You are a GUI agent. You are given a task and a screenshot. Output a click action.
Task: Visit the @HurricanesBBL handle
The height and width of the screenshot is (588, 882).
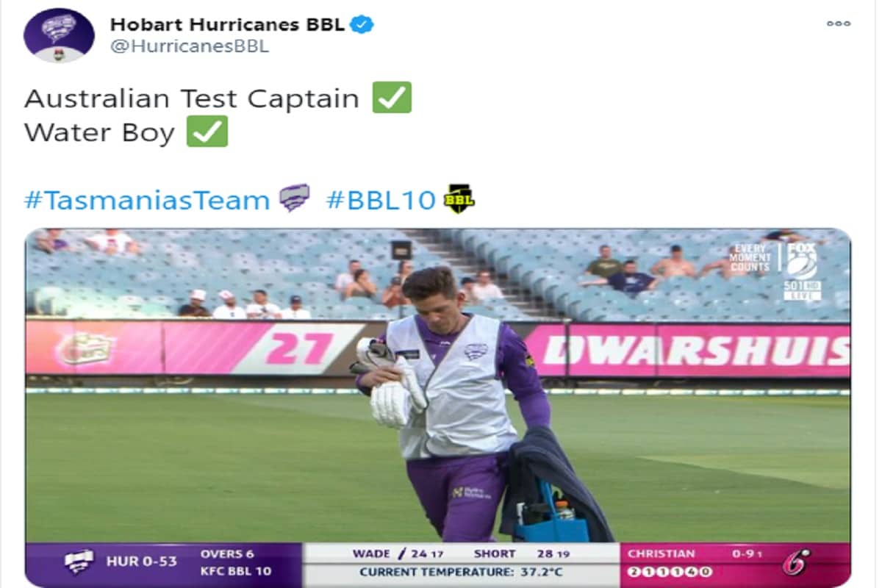coord(190,46)
